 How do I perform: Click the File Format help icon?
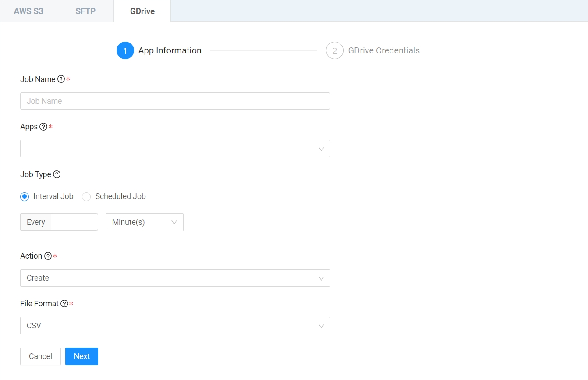(64, 304)
